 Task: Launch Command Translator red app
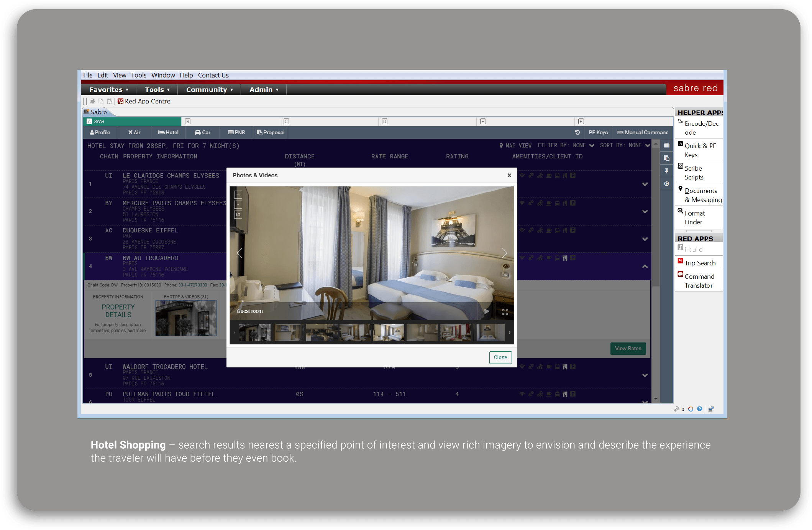tap(699, 281)
